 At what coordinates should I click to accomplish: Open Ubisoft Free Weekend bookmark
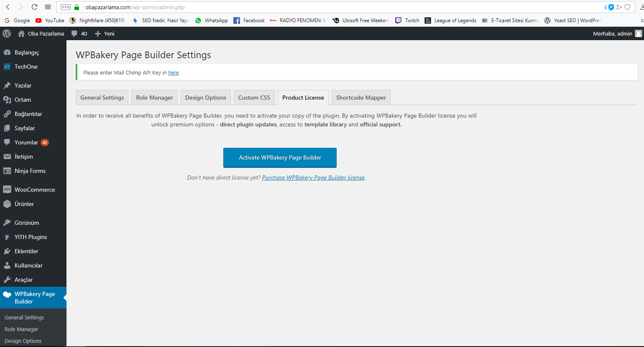coord(361,20)
